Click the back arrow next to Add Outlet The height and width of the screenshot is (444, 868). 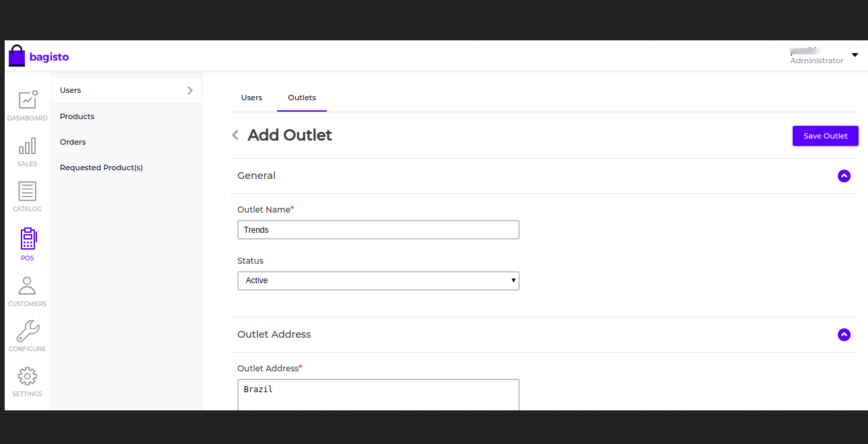point(235,135)
